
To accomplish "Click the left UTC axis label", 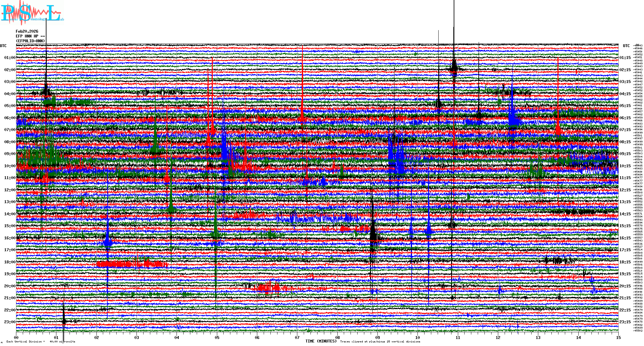I will pos(3,46).
